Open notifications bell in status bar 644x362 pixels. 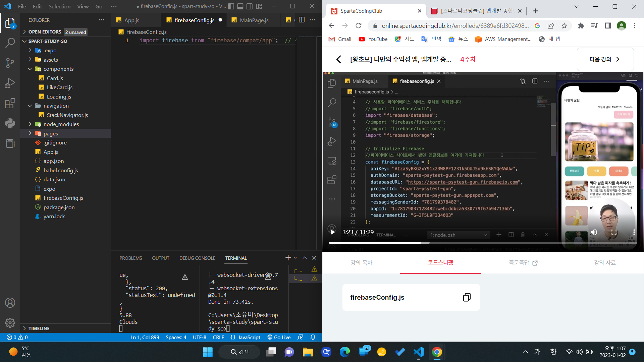[x=313, y=337]
